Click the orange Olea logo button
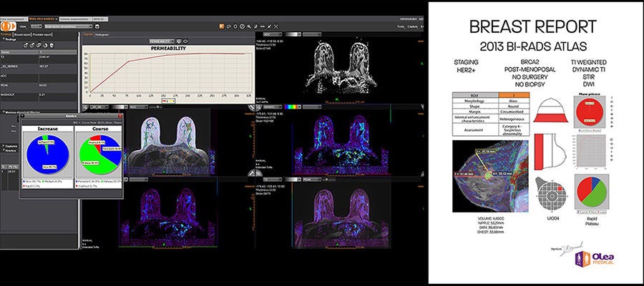Image resolution: width=644 pixels, height=286 pixels. (x=8, y=26)
